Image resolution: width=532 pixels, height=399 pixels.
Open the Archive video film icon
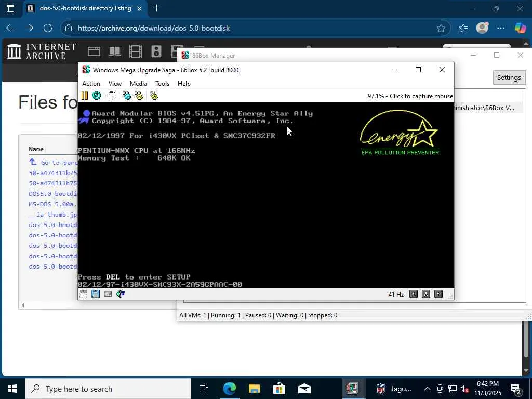click(136, 51)
